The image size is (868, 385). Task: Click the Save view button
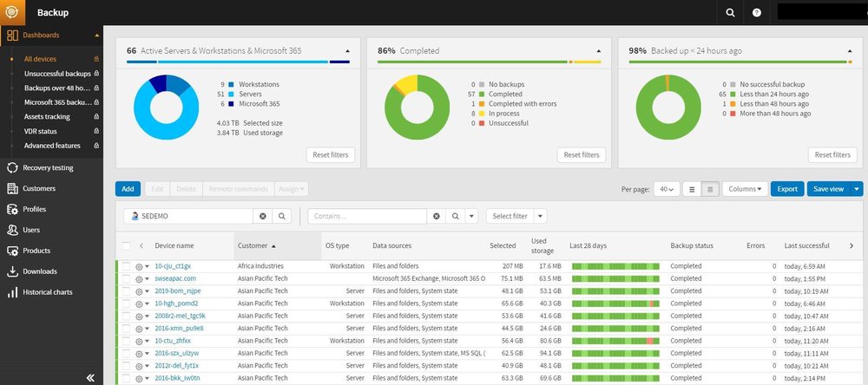(x=829, y=189)
